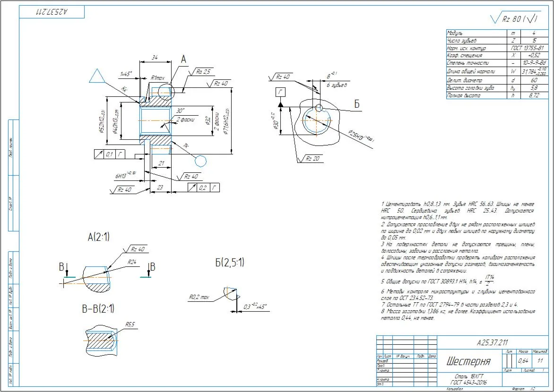Click the title block part name Шестерня
The width and height of the screenshot is (554, 392).
468,361
